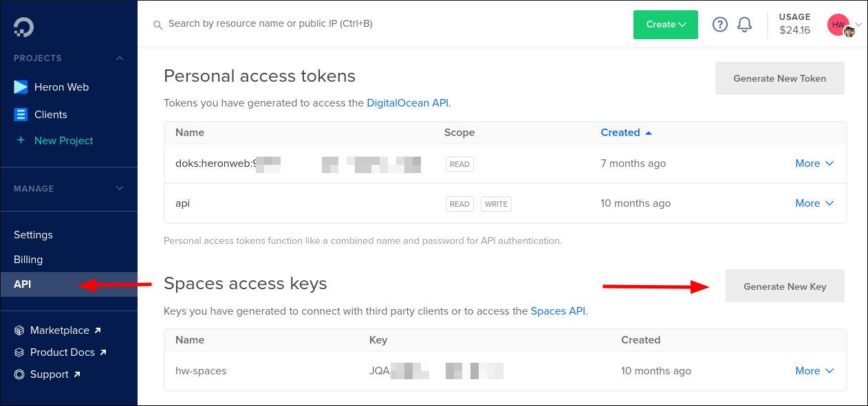Open the Spaces API link
The width and height of the screenshot is (868, 406).
click(558, 311)
